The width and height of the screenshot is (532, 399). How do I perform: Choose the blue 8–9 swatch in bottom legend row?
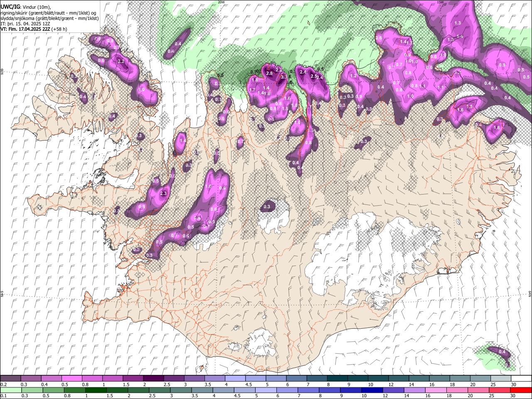(x=330, y=390)
